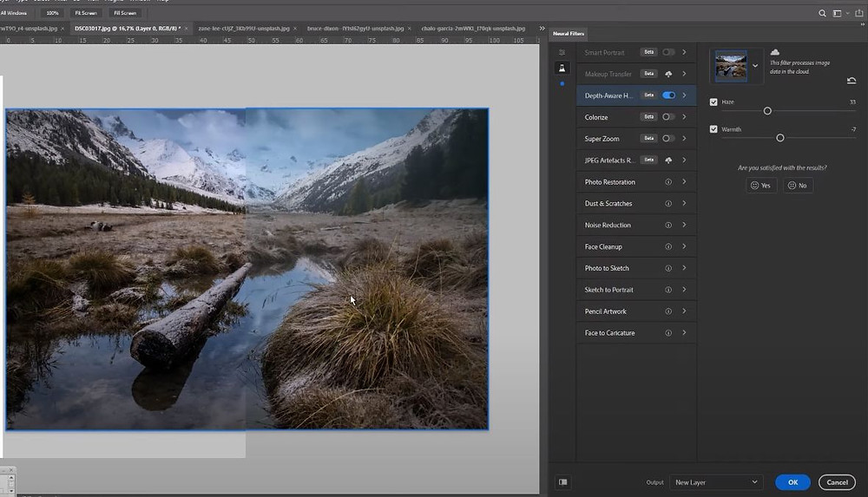Uncheck the Warmth checkbox
Screen dimensions: 868x497
(x=713, y=129)
